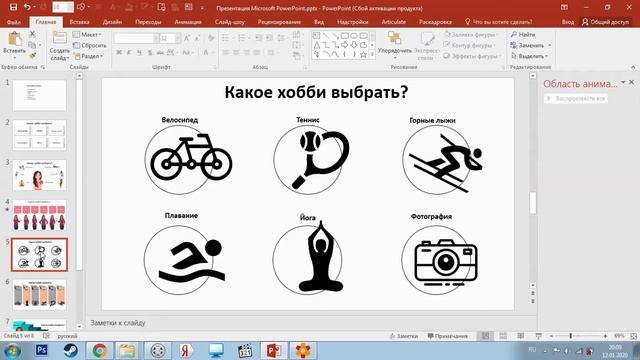The height and width of the screenshot is (360, 640).
Task: Open the font name combo box
Action: tap(136, 38)
